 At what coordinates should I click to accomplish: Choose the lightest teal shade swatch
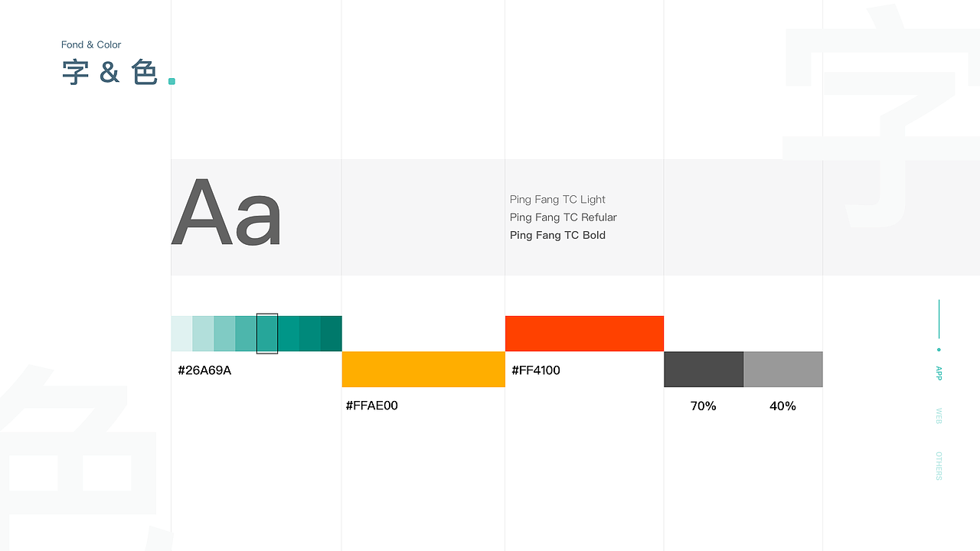click(181, 334)
